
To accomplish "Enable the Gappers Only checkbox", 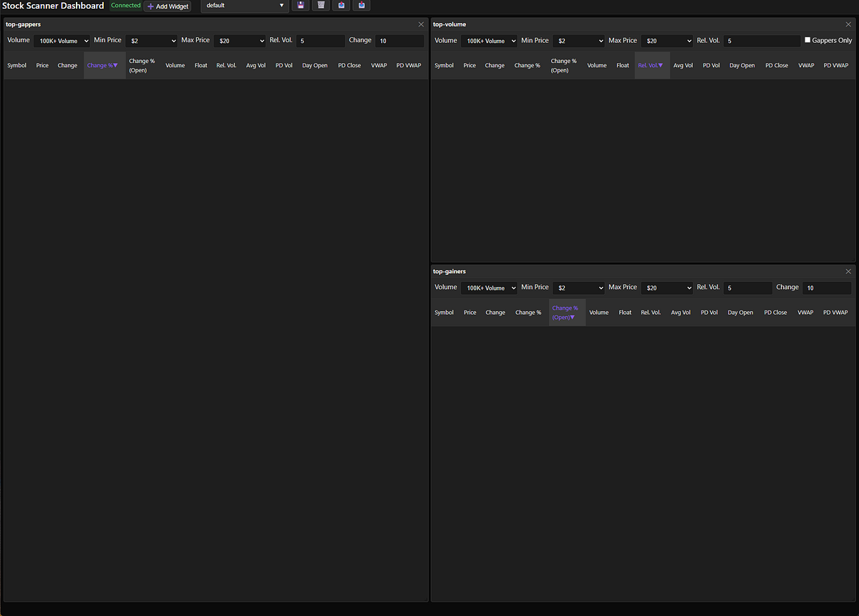I will (x=808, y=41).
